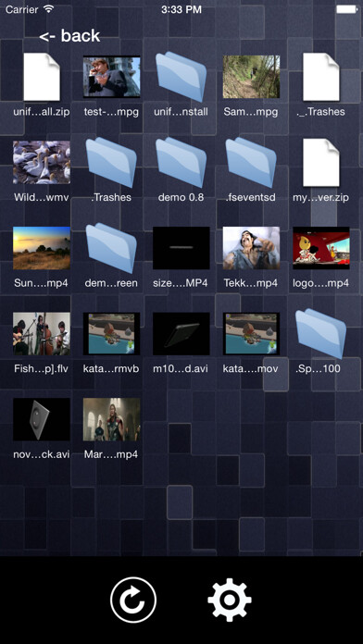This screenshot has width=363, height=644.
Task: Open the .fseventsd folder
Action: click(x=251, y=162)
